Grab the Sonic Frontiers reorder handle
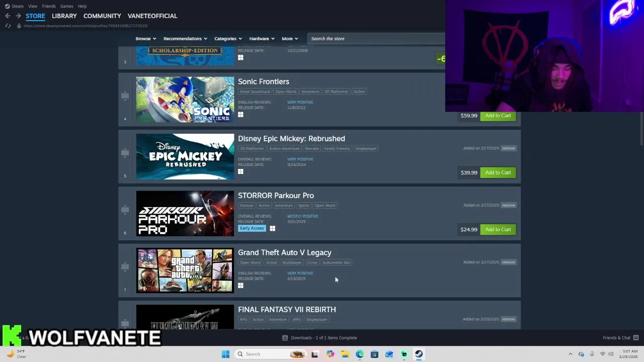644x362 pixels. click(125, 96)
